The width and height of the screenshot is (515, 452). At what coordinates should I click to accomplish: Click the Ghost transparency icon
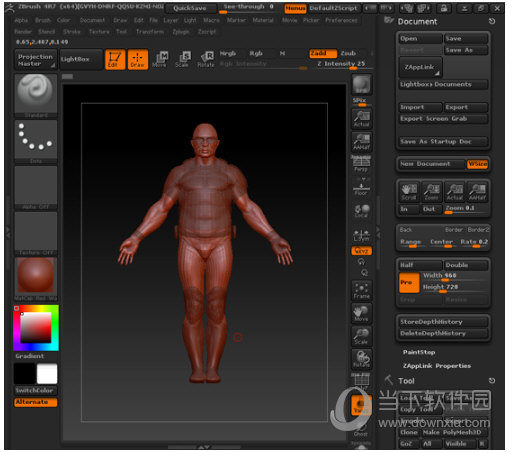click(361, 430)
